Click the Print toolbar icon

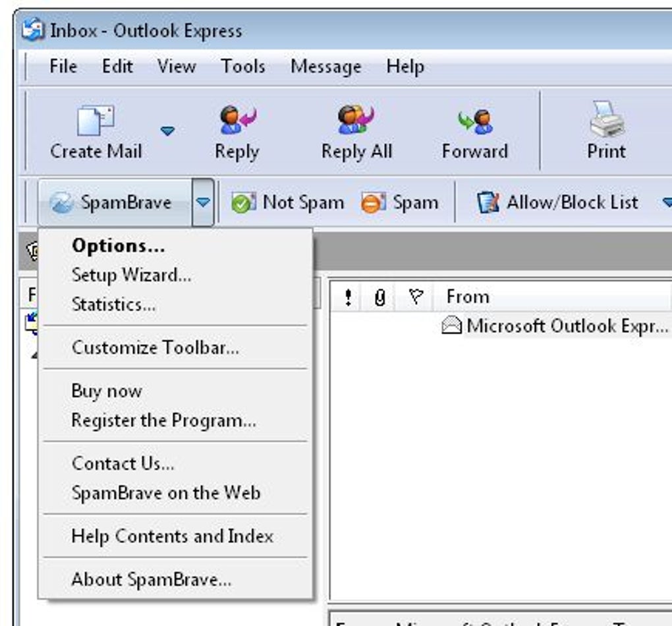tap(607, 119)
